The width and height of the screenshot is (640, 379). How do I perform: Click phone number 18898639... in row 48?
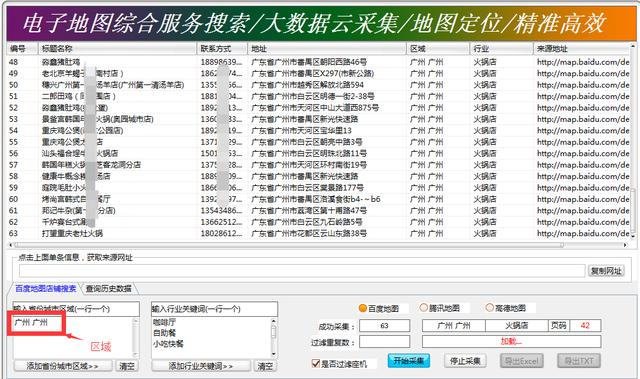(221, 62)
